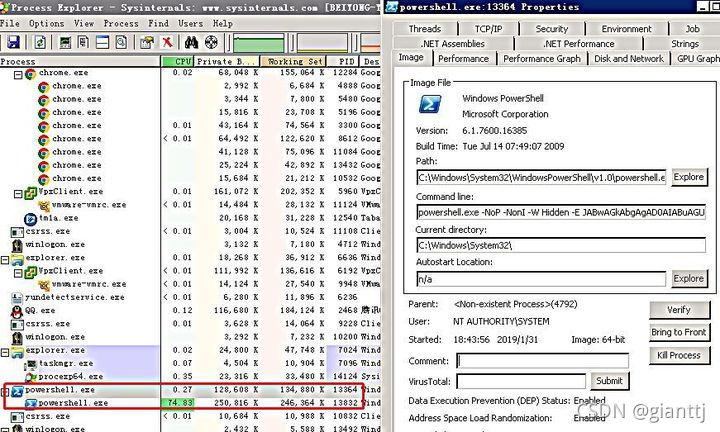The width and height of the screenshot is (720, 432).
Task: Click the chrome.exe icon for PID 12284
Action: (x=31, y=74)
